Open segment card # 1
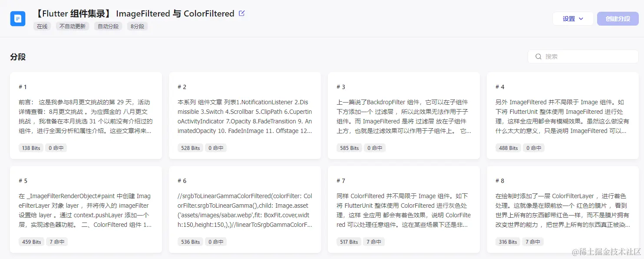The image size is (644, 259). (x=86, y=116)
